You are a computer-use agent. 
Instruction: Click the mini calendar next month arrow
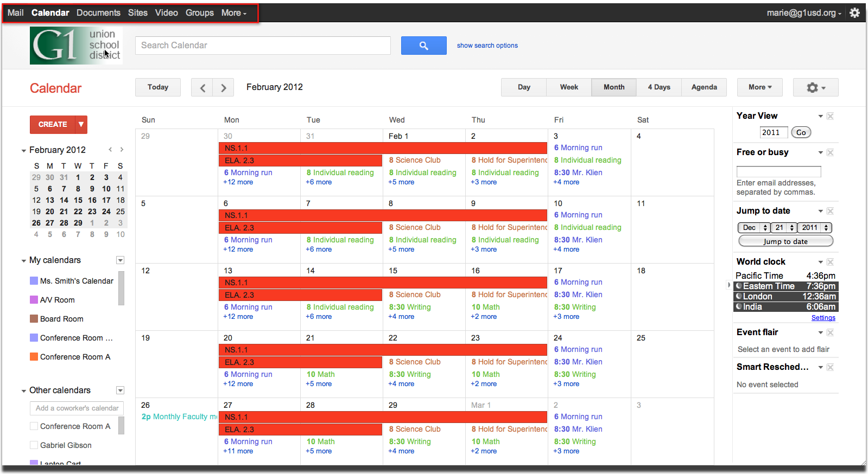tap(122, 150)
